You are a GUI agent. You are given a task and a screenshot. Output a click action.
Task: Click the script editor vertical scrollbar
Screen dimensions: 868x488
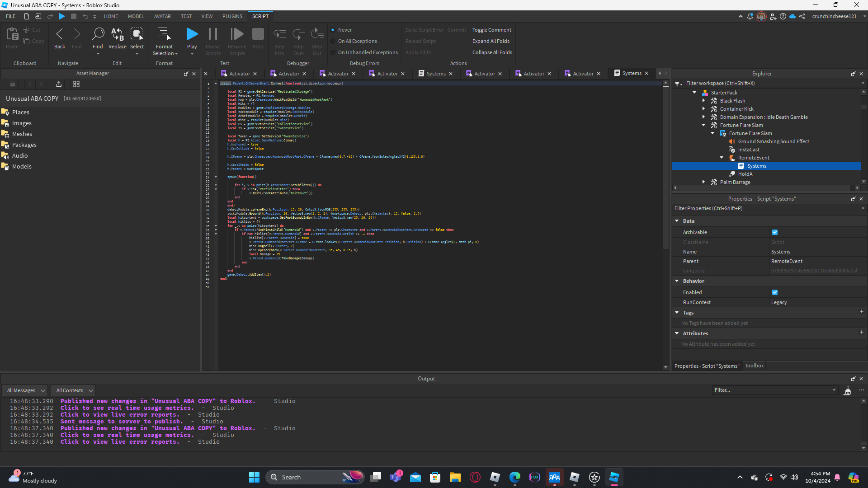click(x=665, y=167)
